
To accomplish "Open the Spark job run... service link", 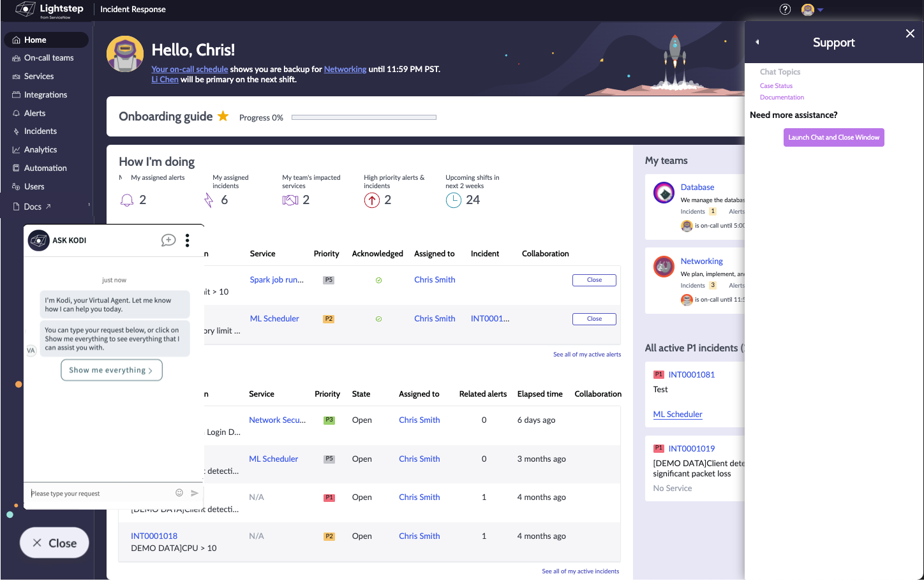I will click(x=277, y=280).
